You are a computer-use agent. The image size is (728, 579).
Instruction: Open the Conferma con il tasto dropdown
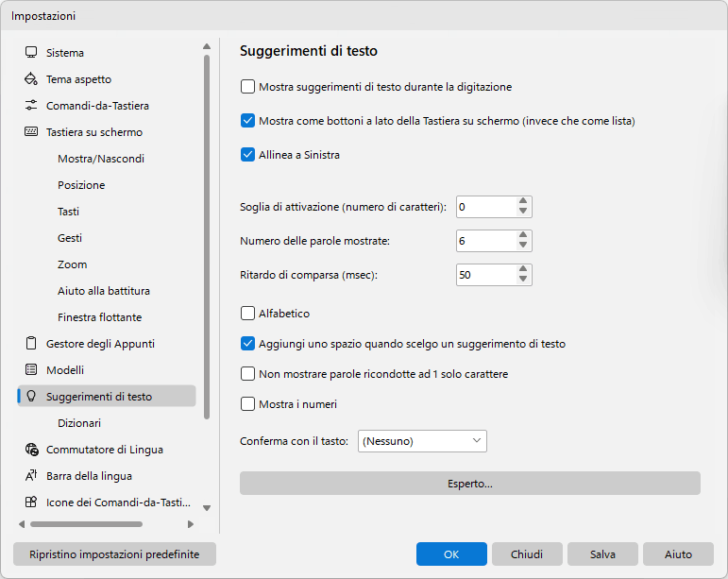point(422,441)
